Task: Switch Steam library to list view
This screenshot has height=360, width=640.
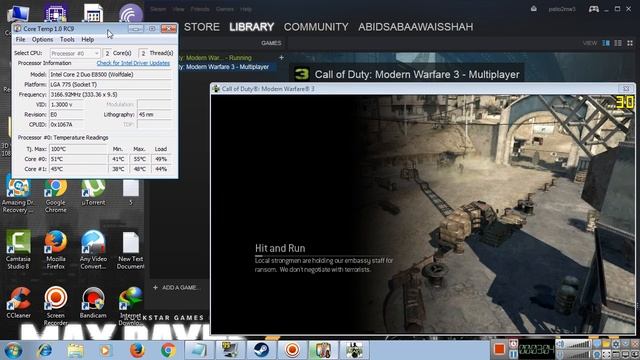Action: tap(618, 43)
